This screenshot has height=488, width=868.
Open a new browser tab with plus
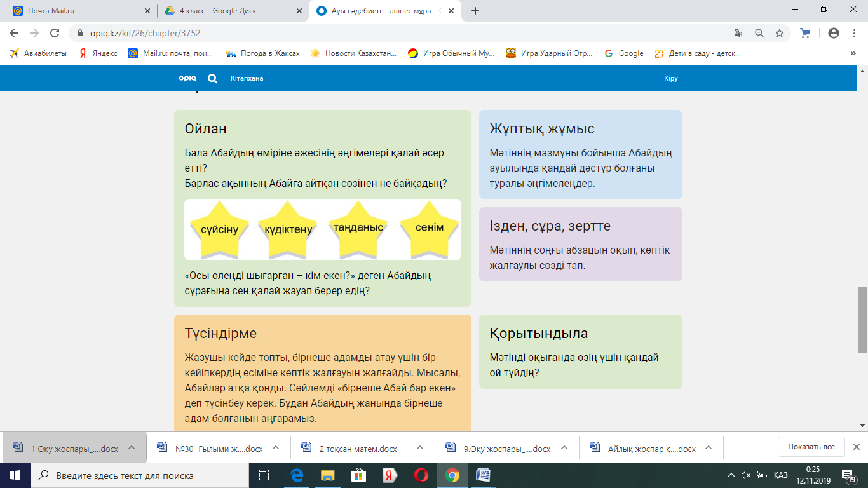pyautogui.click(x=475, y=11)
